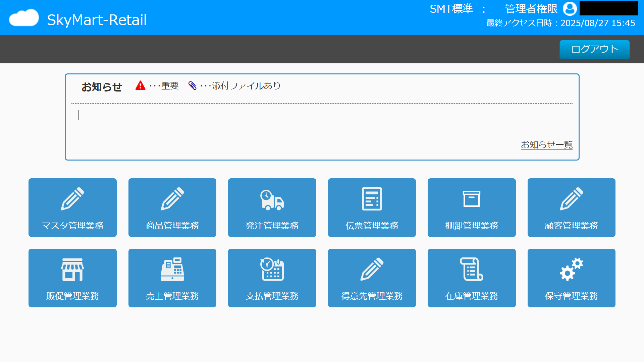Click the SkyMart-Retail cloud logo

pyautogui.click(x=23, y=17)
